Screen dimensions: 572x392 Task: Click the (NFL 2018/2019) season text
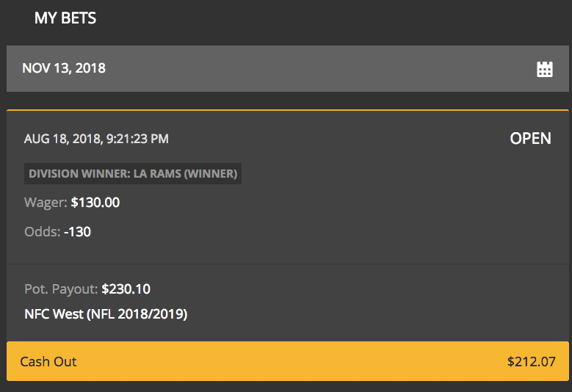click(137, 314)
